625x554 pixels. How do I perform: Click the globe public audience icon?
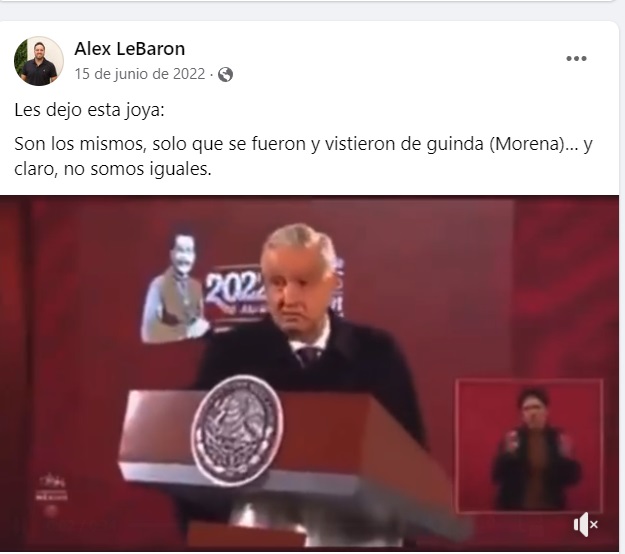[x=225, y=75]
